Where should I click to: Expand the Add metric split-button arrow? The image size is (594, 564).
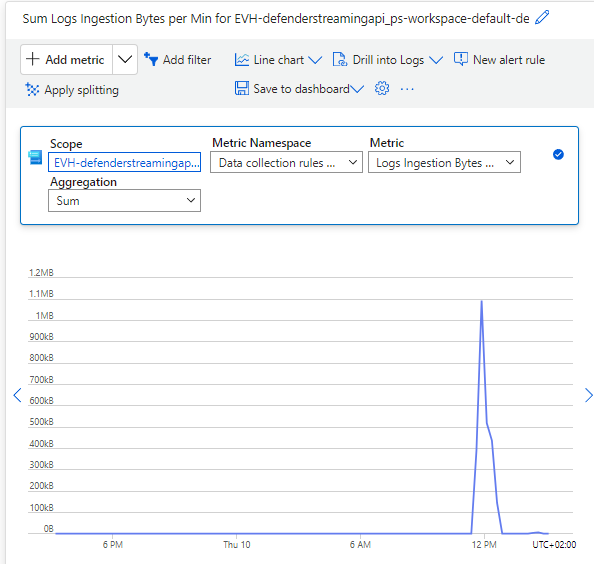(125, 59)
